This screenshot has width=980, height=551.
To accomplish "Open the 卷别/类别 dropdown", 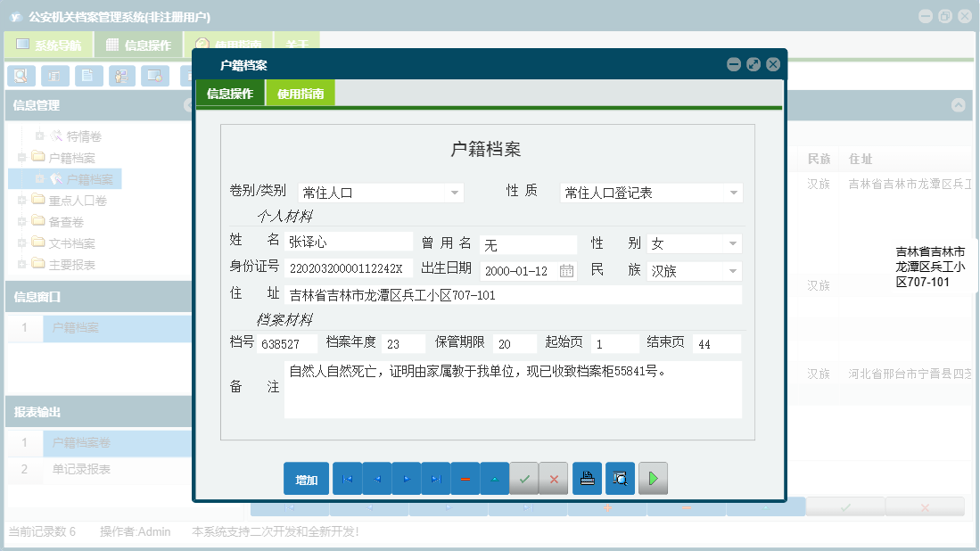I will [456, 192].
